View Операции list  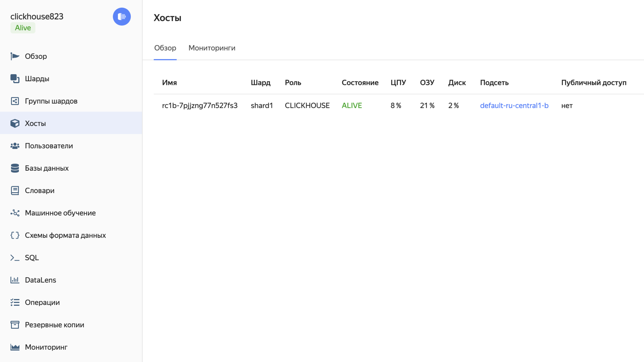[71, 302]
